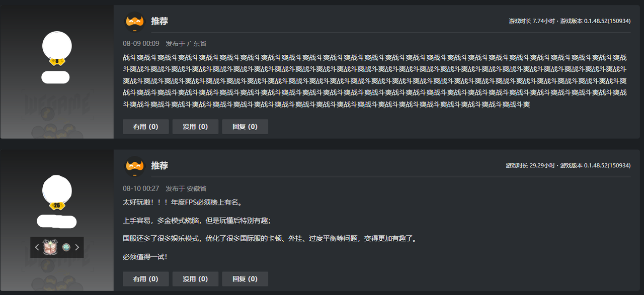The width and height of the screenshot is (644, 295).
Task: Click the recommend icon on the Guangdong review
Action: coord(134,21)
